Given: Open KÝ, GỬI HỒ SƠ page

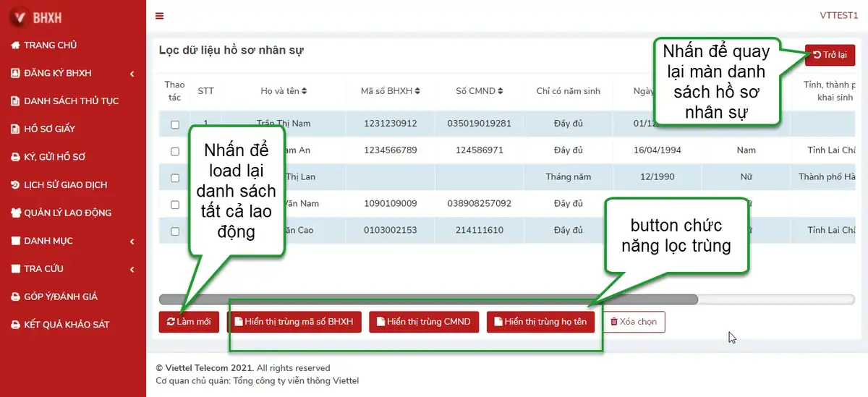Looking at the screenshot, I should point(54,157).
